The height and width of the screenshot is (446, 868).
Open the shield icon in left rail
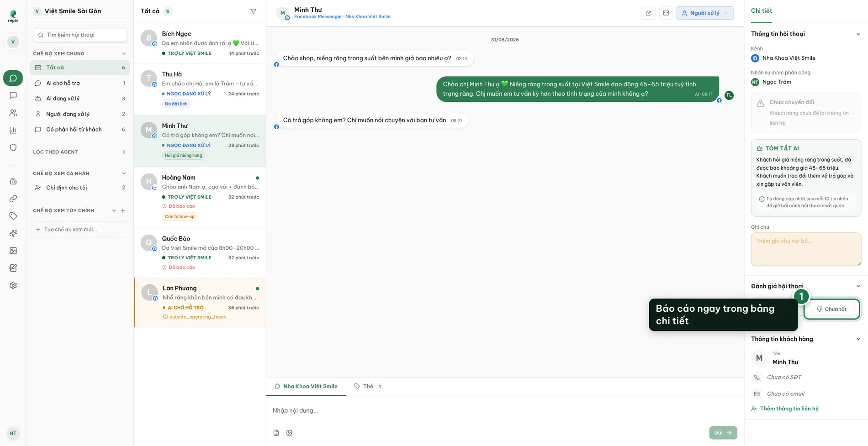[13, 147]
